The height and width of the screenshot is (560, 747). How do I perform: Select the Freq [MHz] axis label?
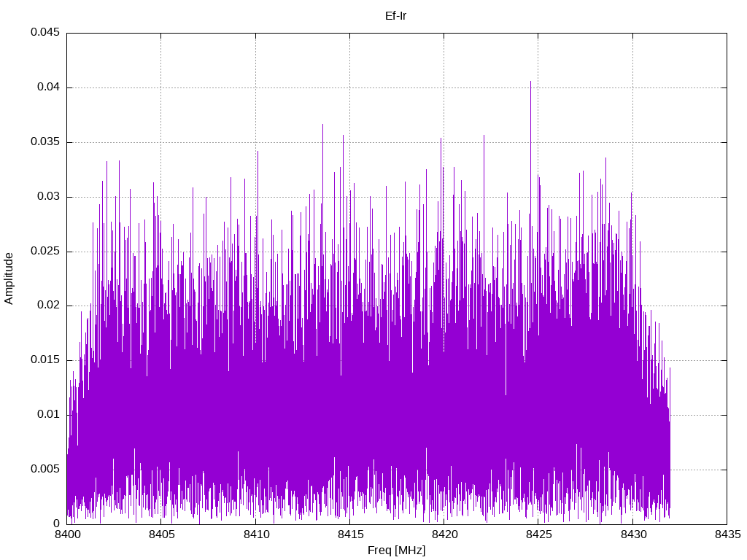(396, 551)
